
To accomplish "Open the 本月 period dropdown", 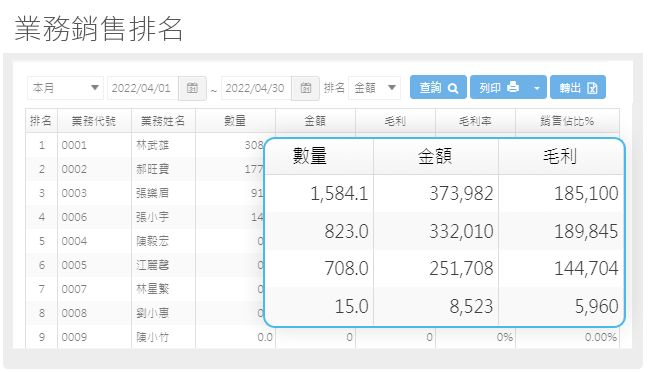I will pos(65,88).
